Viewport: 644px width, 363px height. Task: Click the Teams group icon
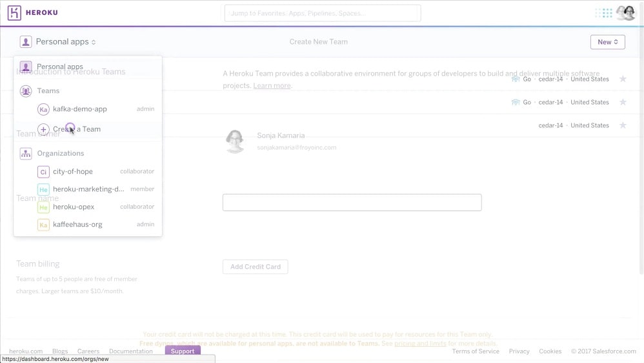click(x=25, y=91)
